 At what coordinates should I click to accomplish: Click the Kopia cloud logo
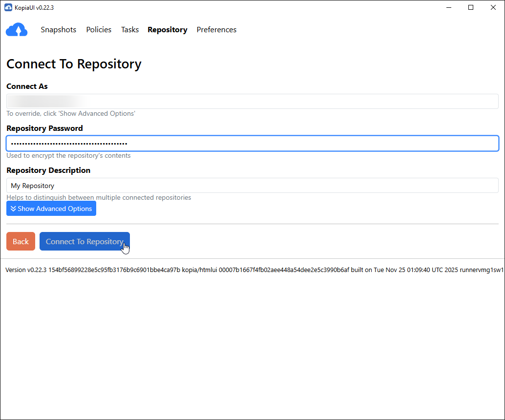coord(17,29)
